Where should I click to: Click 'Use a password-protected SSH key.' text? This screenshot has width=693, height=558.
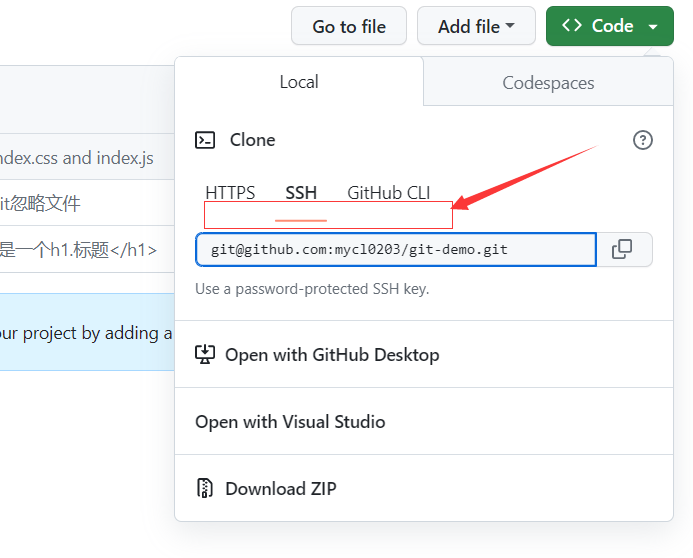(x=312, y=289)
